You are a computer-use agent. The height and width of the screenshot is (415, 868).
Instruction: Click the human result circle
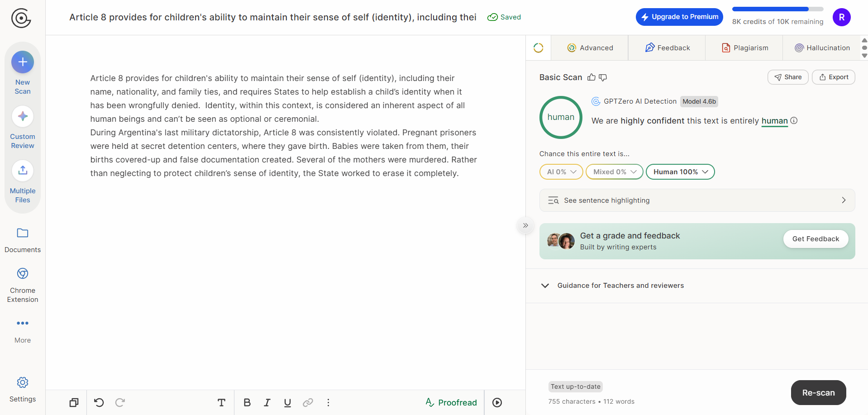561,117
